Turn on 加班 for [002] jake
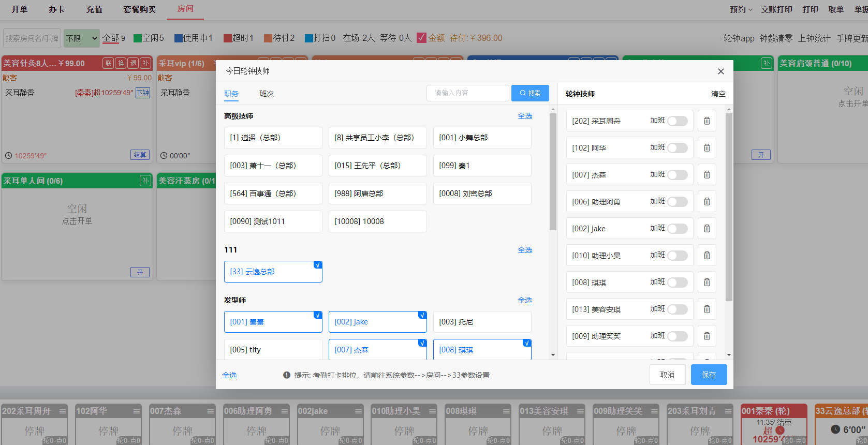Screen dimensions: 868x445 [677, 229]
